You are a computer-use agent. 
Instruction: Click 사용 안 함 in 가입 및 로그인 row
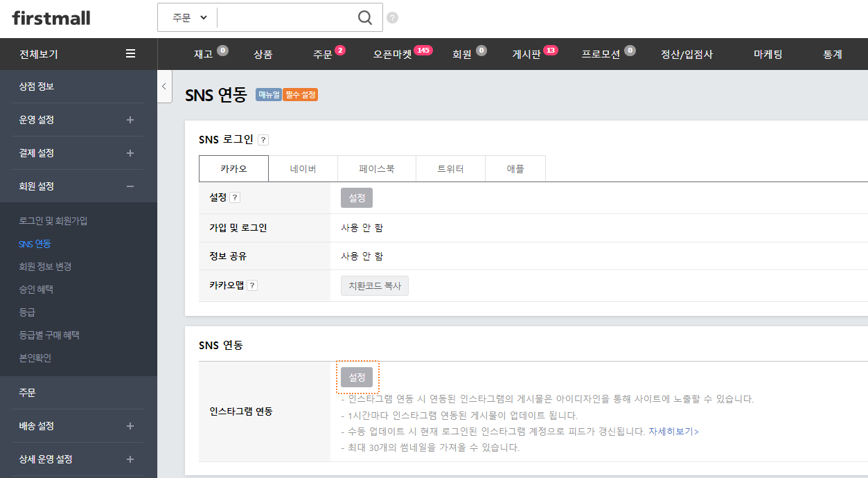pyautogui.click(x=362, y=228)
